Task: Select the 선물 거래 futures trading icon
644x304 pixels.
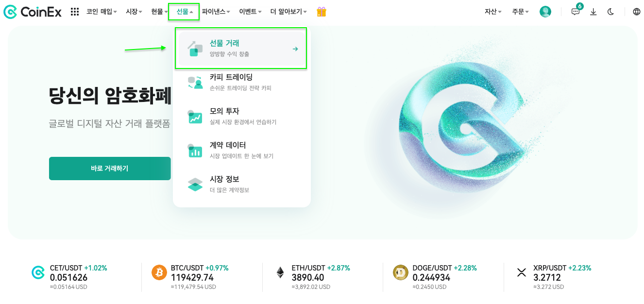Action: point(196,47)
